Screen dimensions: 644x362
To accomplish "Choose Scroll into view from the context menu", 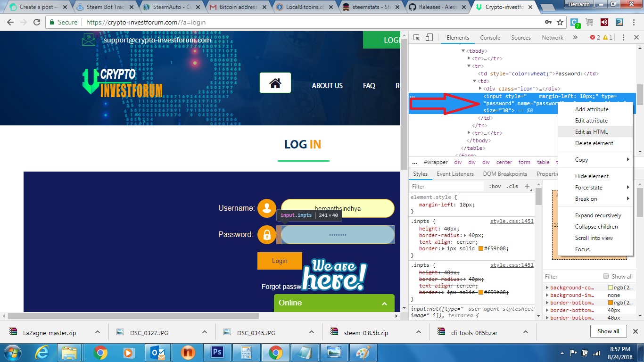I will (595, 238).
